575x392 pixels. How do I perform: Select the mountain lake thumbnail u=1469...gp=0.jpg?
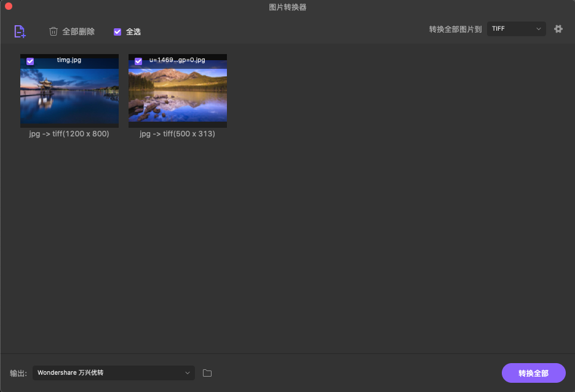178,91
